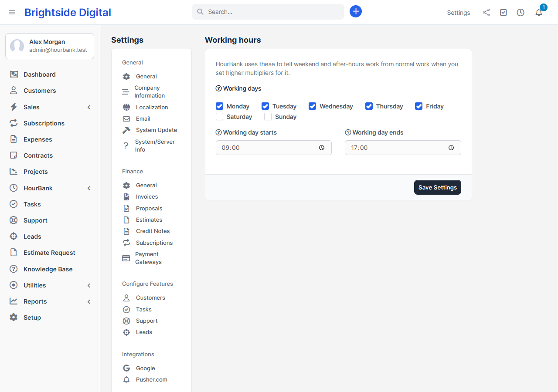This screenshot has height=392, width=558.
Task: Click the Working day starts time field
Action: click(274, 148)
